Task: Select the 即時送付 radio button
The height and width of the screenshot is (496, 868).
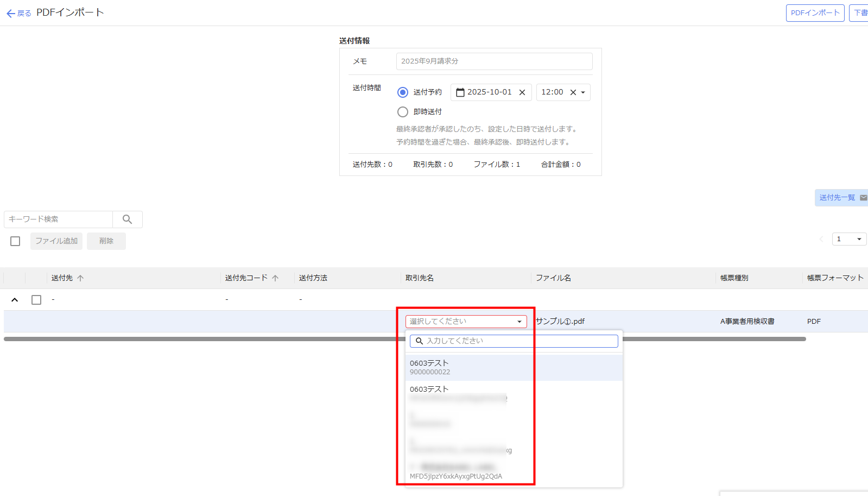Action: tap(403, 112)
